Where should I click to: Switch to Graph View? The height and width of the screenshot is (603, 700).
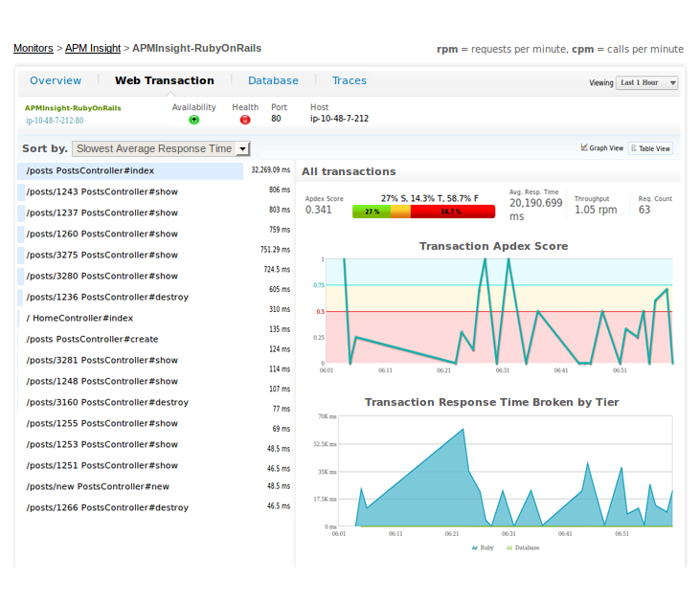click(x=602, y=148)
